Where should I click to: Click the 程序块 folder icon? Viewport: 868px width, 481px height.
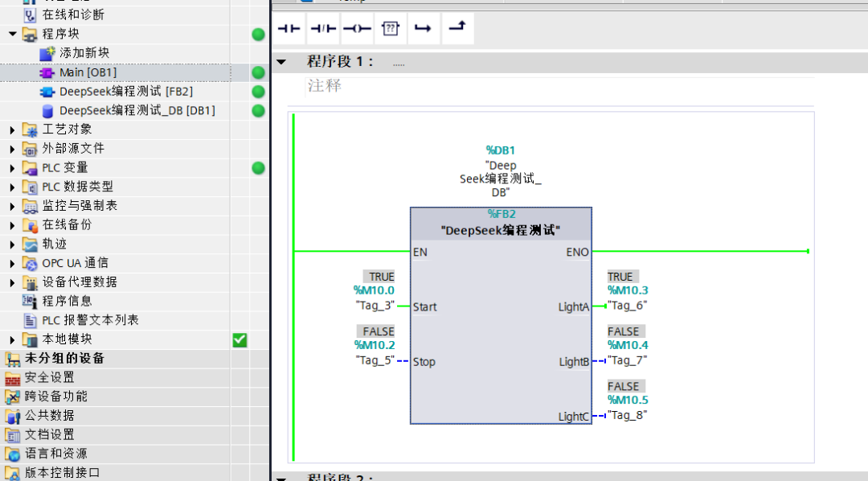(x=30, y=35)
